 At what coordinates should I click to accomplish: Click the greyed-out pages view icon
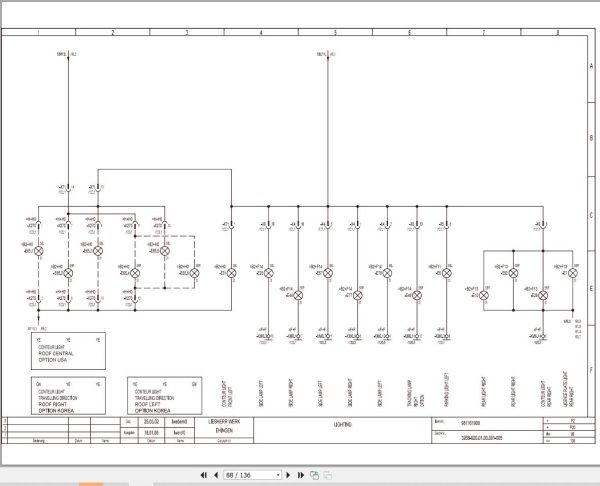click(328, 475)
